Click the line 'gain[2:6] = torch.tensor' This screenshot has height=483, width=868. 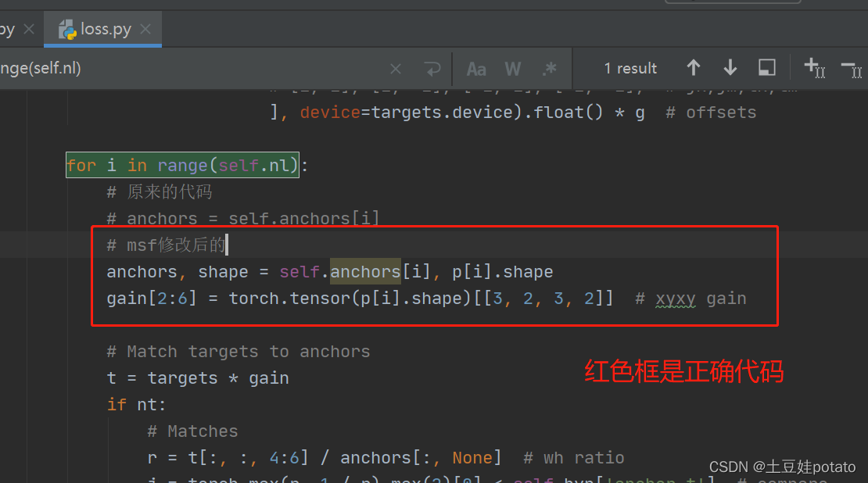pos(360,299)
